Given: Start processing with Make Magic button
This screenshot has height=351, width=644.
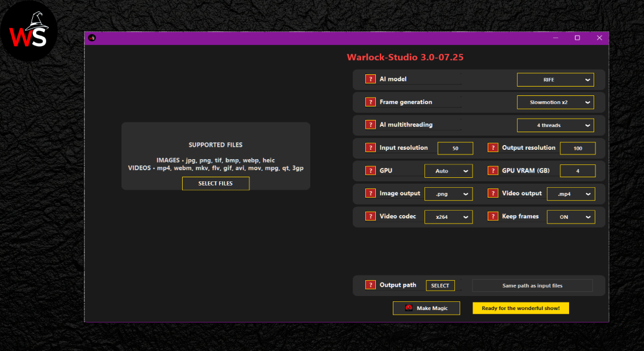Looking at the screenshot, I should [426, 308].
